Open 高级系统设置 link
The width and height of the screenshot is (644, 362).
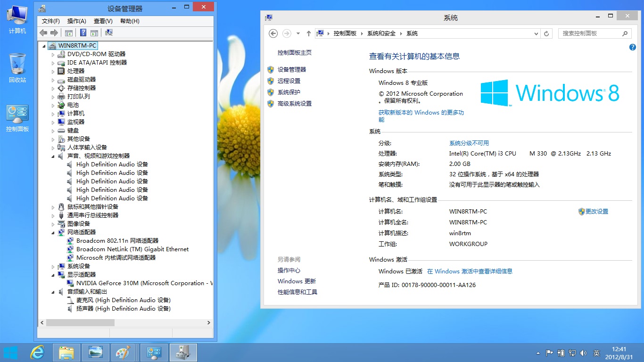coord(295,104)
